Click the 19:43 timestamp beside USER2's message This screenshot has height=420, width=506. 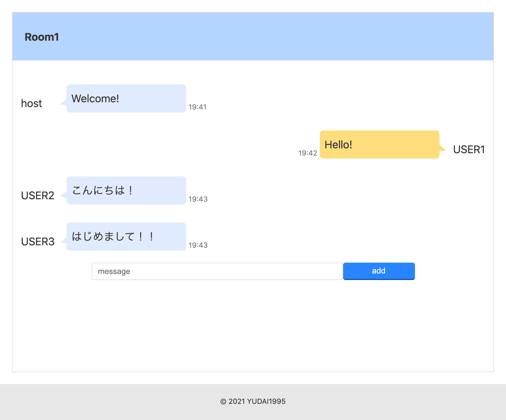[198, 199]
